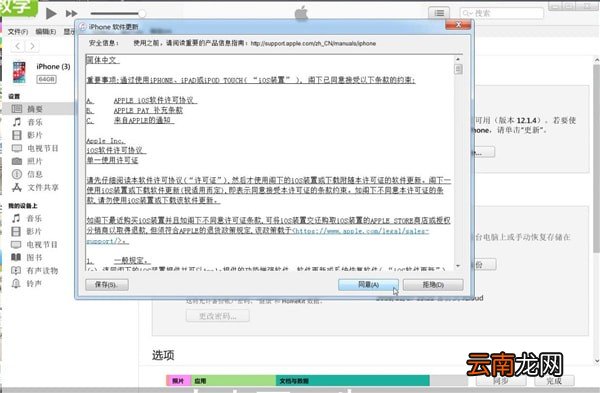
Task: Click the Apple logo in iTunes header
Action: [x=302, y=13]
